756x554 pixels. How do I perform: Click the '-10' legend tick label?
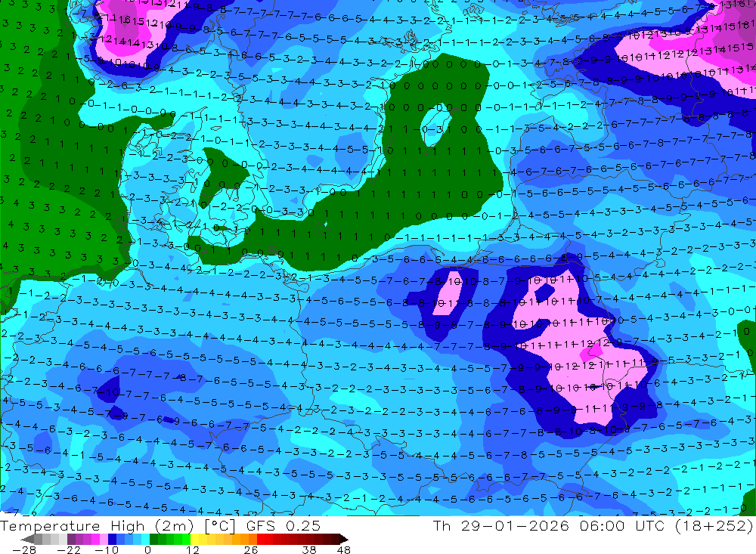point(107,549)
